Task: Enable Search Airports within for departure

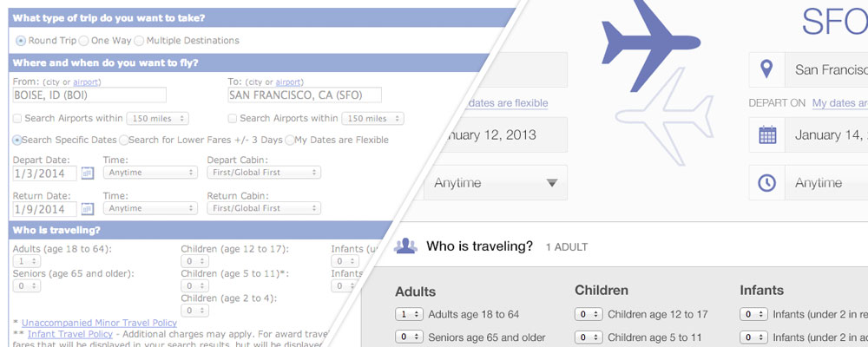Action: (17, 119)
